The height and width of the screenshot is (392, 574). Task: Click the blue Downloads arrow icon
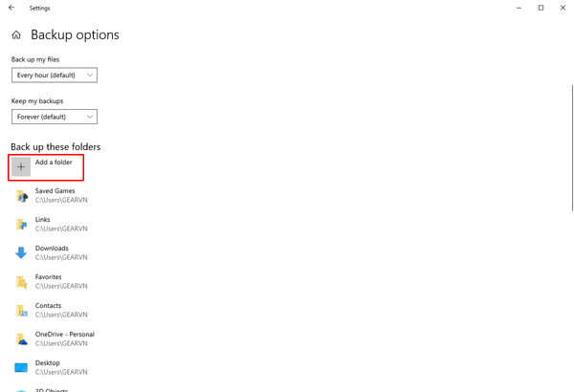[21, 252]
